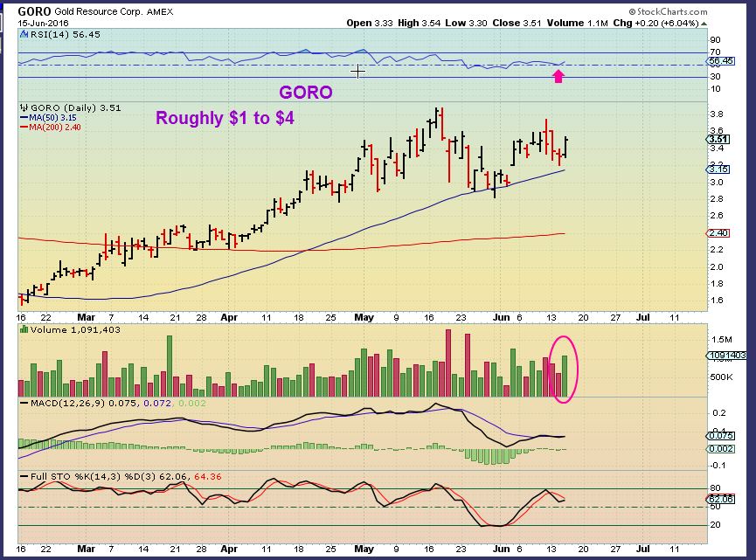756x560 pixels.
Task: Select the 15-Jun-2016 date text
Action: point(44,23)
